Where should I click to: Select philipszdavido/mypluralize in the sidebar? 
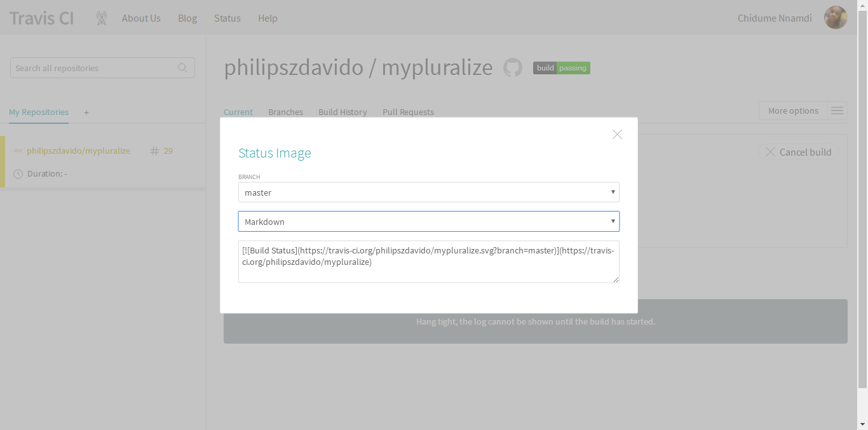(x=78, y=151)
